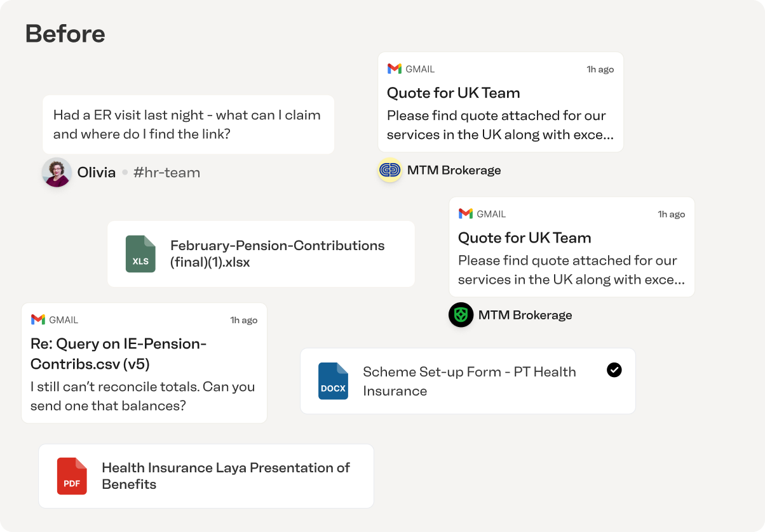Click the green shield MTM Brokerage logo
The width and height of the screenshot is (765, 532).
pos(461,315)
